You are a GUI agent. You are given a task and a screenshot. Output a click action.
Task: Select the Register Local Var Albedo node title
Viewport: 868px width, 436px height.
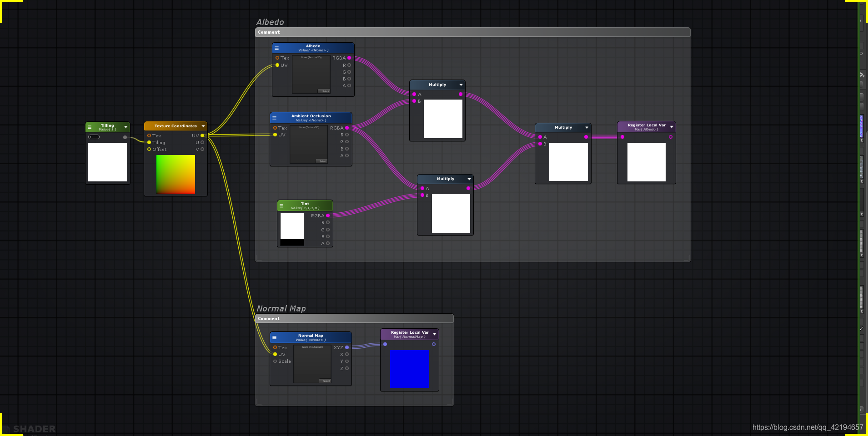point(647,125)
